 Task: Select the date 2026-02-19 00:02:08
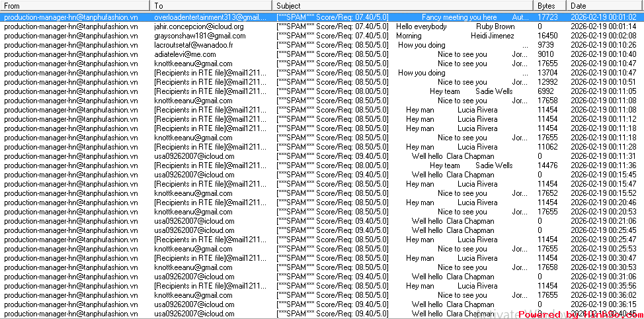[604, 36]
